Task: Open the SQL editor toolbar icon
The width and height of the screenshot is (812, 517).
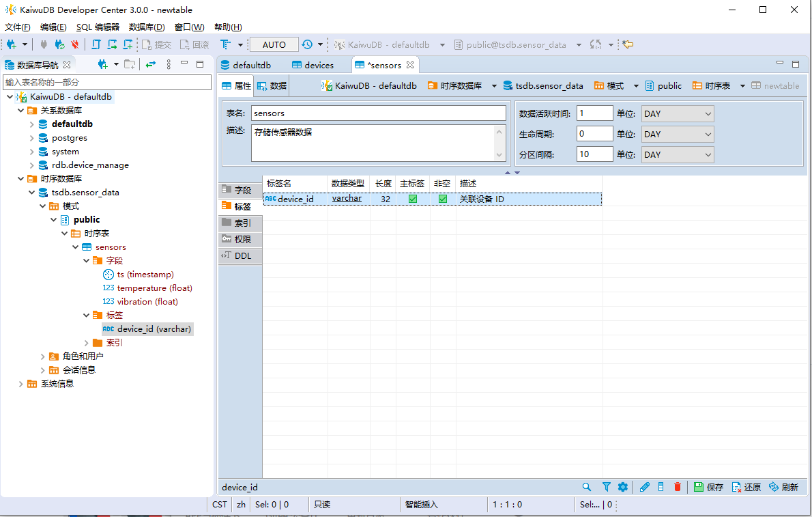Action: (96, 44)
